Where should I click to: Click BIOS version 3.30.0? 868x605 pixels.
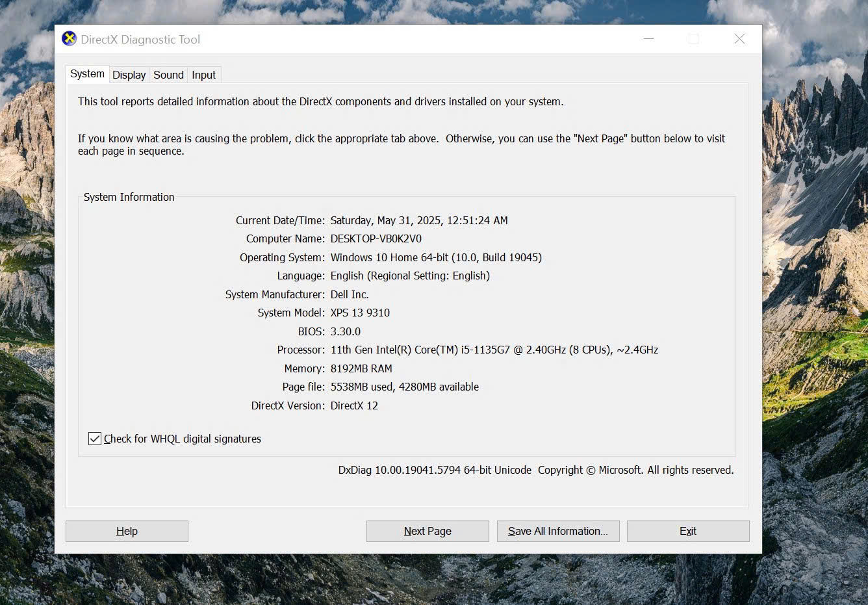[x=346, y=331]
